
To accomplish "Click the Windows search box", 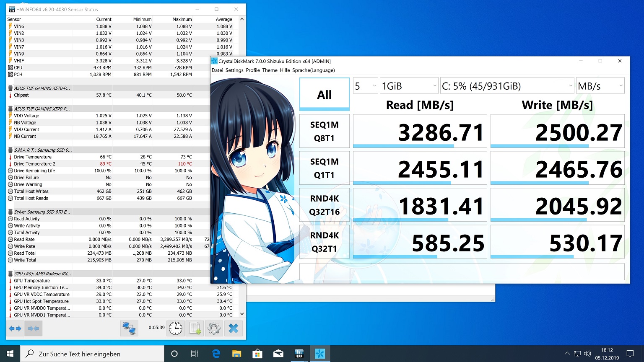I will [92, 354].
